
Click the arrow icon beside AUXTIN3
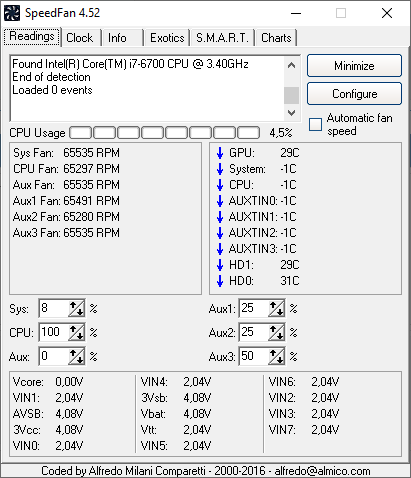(x=220, y=249)
